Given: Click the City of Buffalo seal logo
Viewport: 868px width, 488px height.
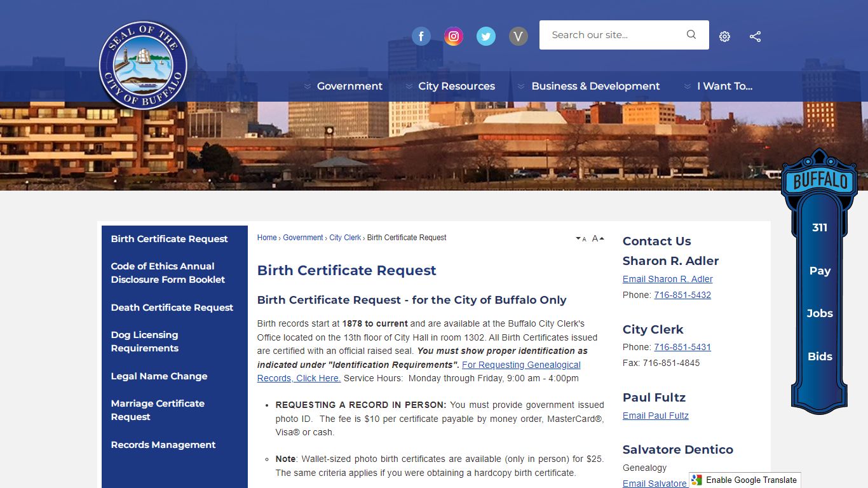Looking at the screenshot, I should (x=143, y=65).
